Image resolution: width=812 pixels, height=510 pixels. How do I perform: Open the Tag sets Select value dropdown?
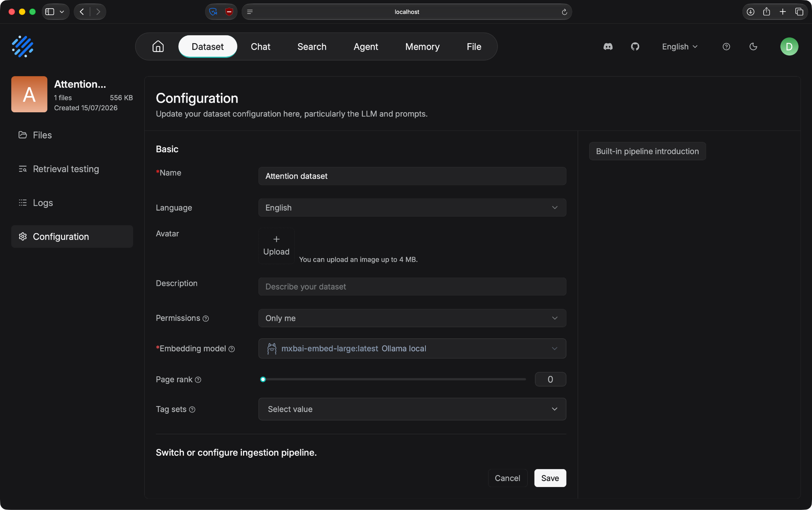point(412,409)
